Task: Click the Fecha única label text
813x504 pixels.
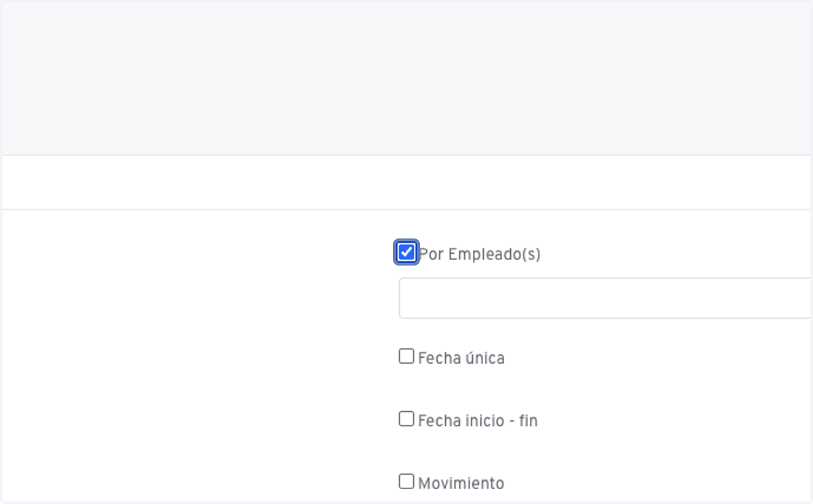Action: tap(461, 358)
